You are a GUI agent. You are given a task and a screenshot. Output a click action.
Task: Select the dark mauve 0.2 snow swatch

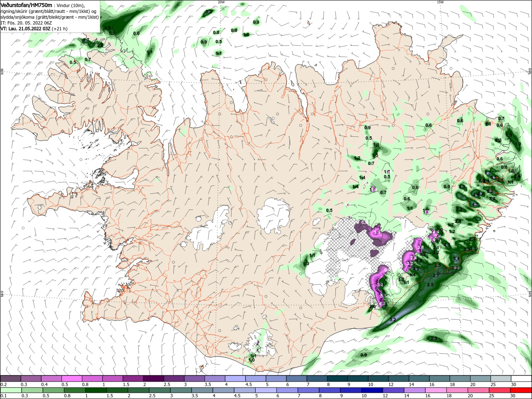10,379
